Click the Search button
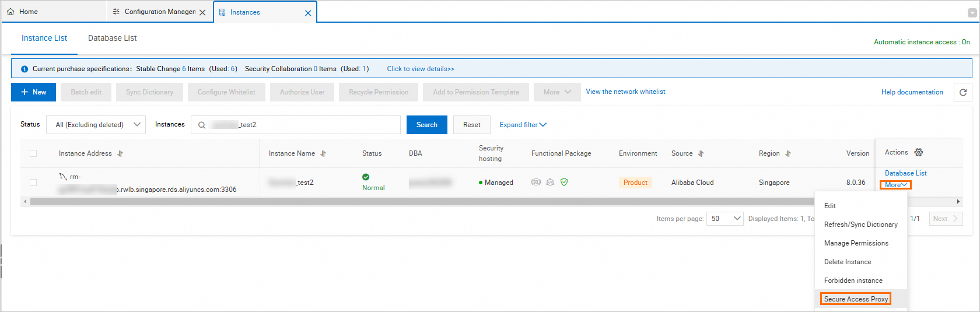This screenshot has height=312, width=980. point(427,125)
